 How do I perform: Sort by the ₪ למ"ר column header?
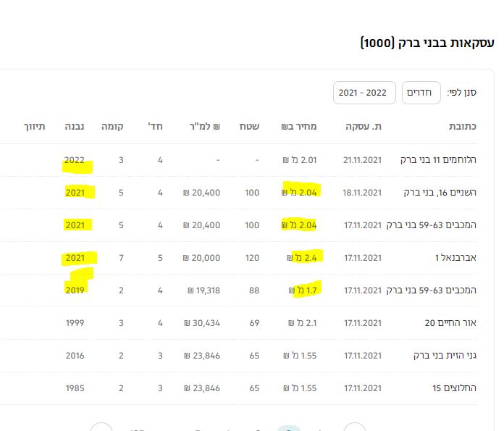[x=203, y=127]
